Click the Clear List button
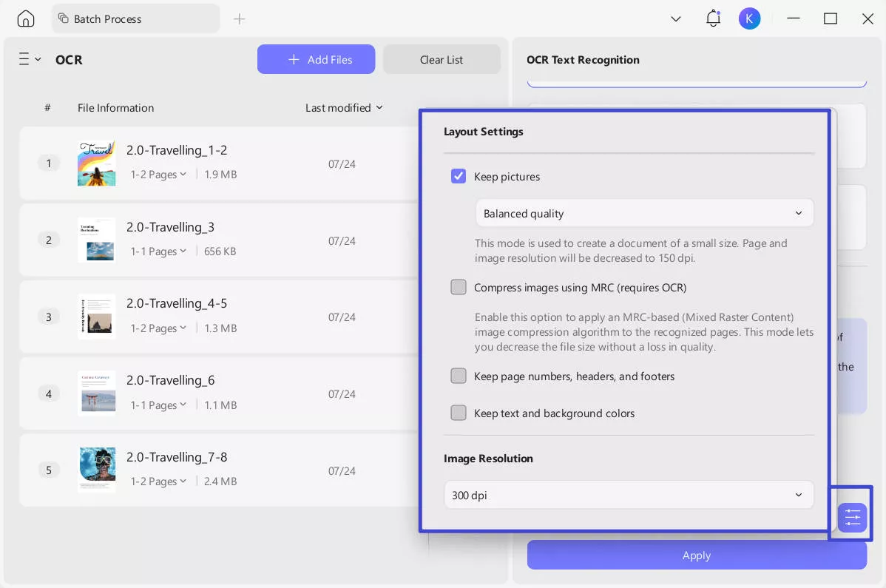The height and width of the screenshot is (588, 886). pyautogui.click(x=442, y=60)
